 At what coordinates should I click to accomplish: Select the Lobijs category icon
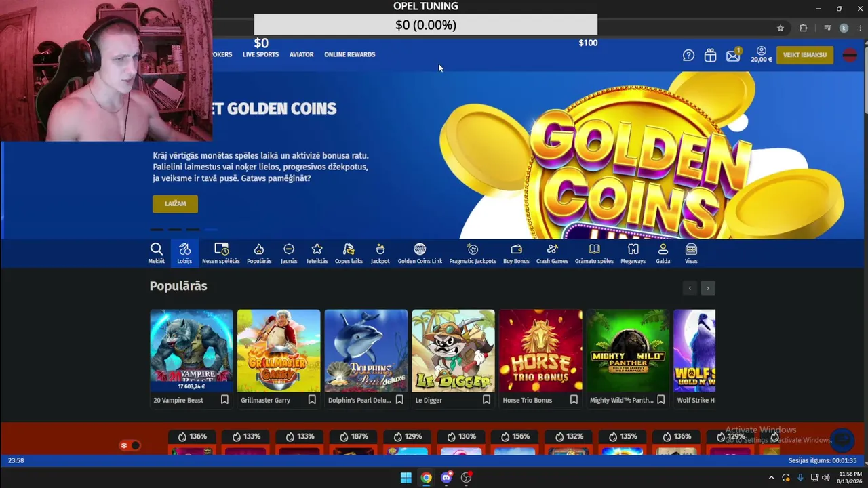pyautogui.click(x=184, y=253)
